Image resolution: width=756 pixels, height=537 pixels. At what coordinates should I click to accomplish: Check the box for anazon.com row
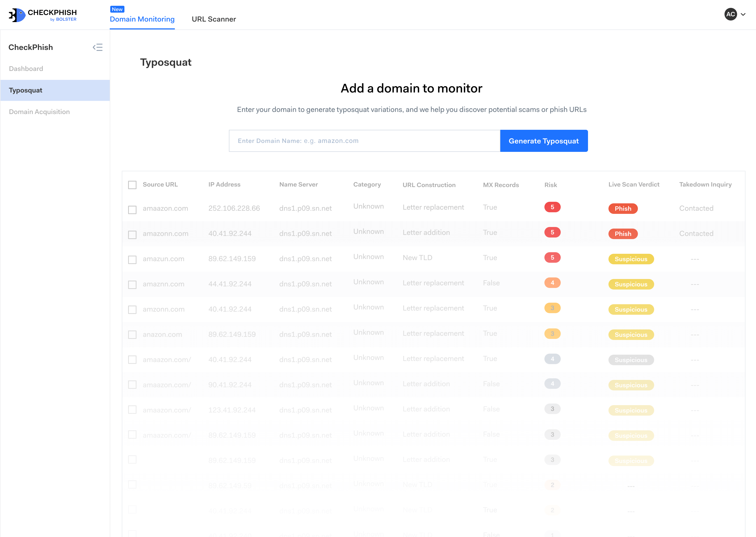pos(132,335)
